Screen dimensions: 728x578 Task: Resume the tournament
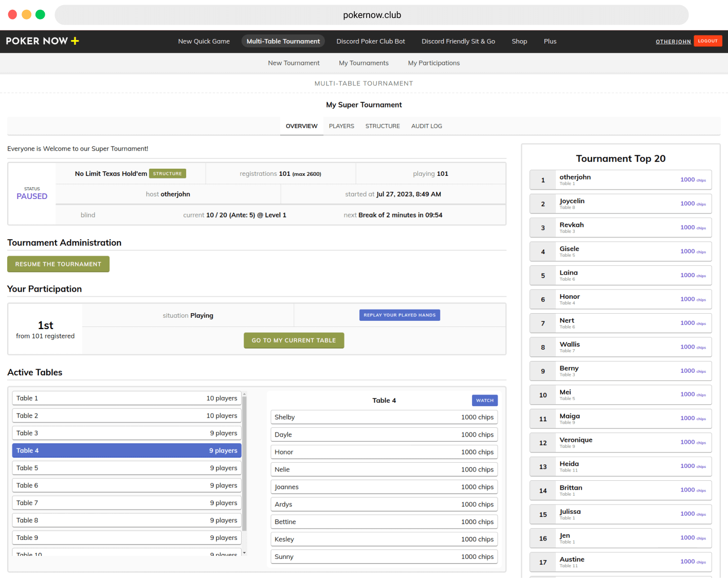pos(58,264)
